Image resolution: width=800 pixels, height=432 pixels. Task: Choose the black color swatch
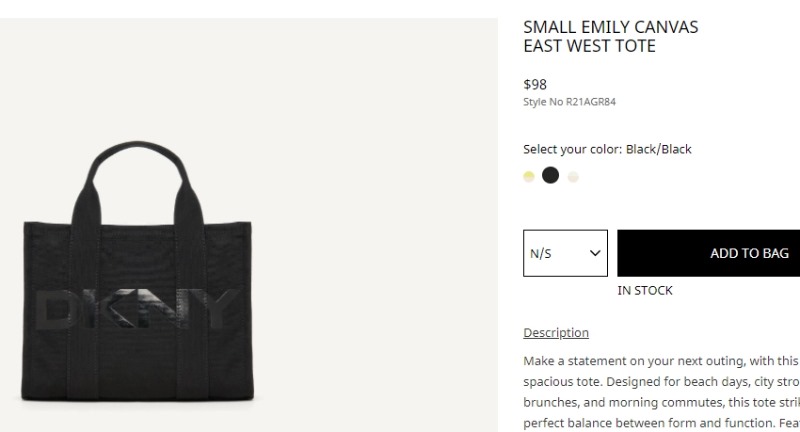551,175
